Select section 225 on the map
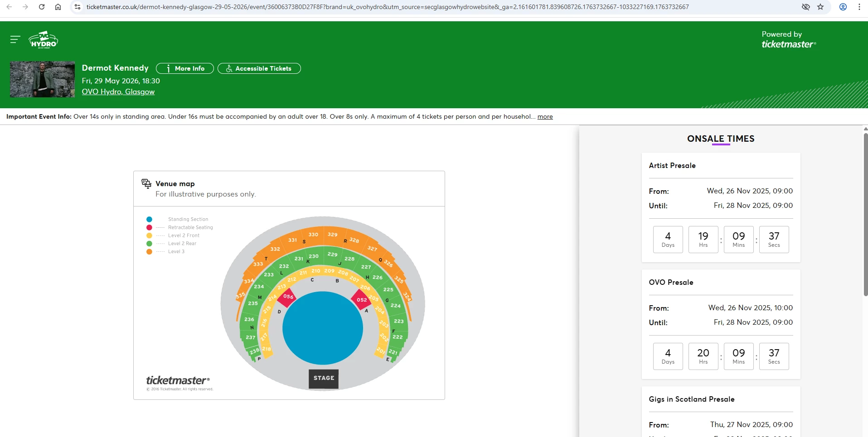This screenshot has width=868, height=437. click(x=388, y=289)
